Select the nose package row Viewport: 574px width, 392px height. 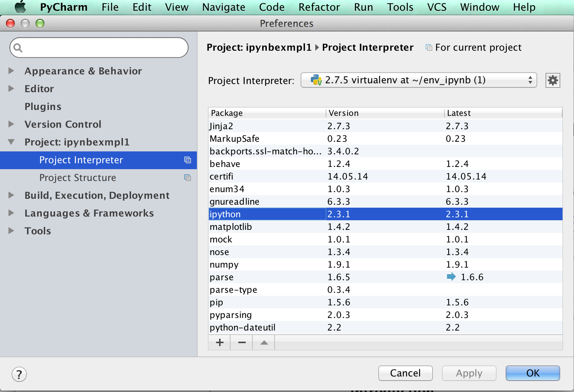click(385, 252)
